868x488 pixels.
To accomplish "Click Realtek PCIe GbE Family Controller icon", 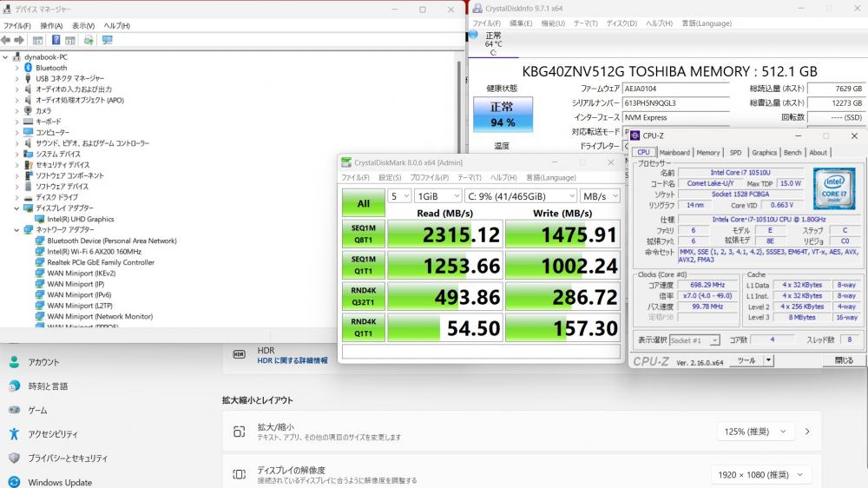I will pyautogui.click(x=40, y=262).
